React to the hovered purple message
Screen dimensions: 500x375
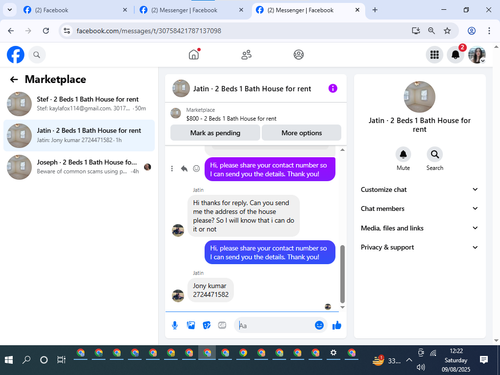(197, 169)
